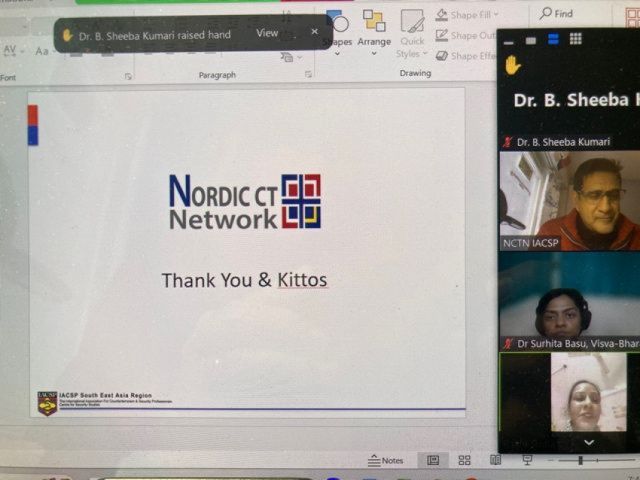The image size is (640, 480).
Task: Open the Arrange dropdown
Action: click(374, 34)
